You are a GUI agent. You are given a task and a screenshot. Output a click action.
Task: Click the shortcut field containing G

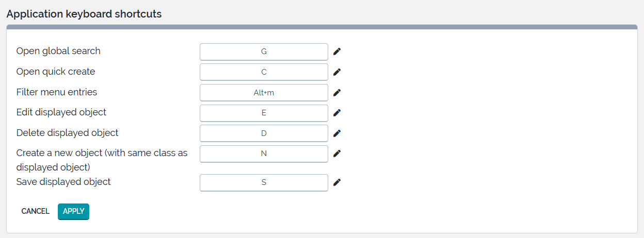click(x=264, y=52)
